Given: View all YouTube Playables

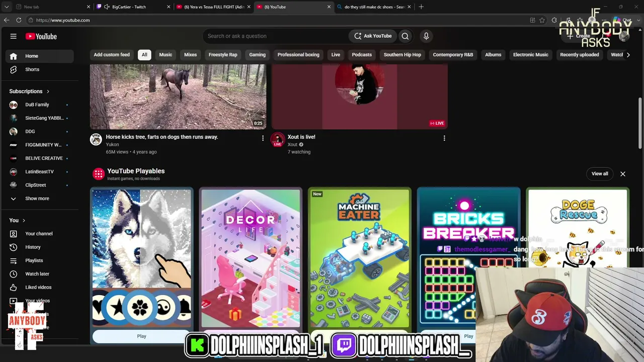Looking at the screenshot, I should point(600,174).
